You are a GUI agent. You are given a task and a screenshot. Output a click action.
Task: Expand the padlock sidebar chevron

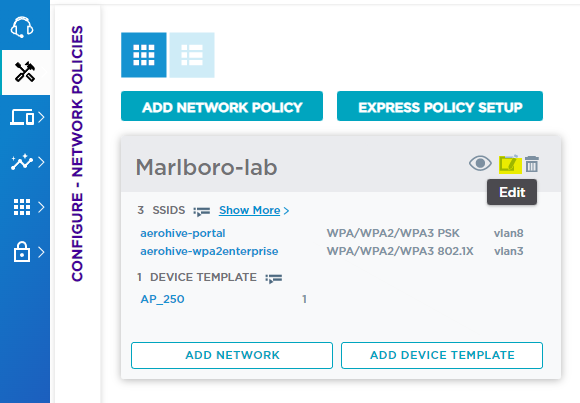click(x=41, y=252)
